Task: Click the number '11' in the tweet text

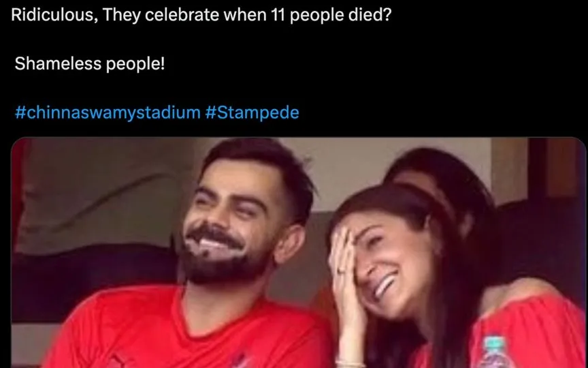Action: coord(276,15)
